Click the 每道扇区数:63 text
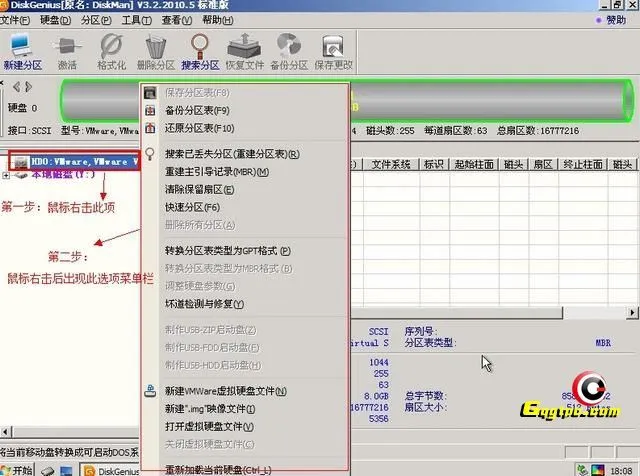The image size is (640, 476). pos(456,131)
